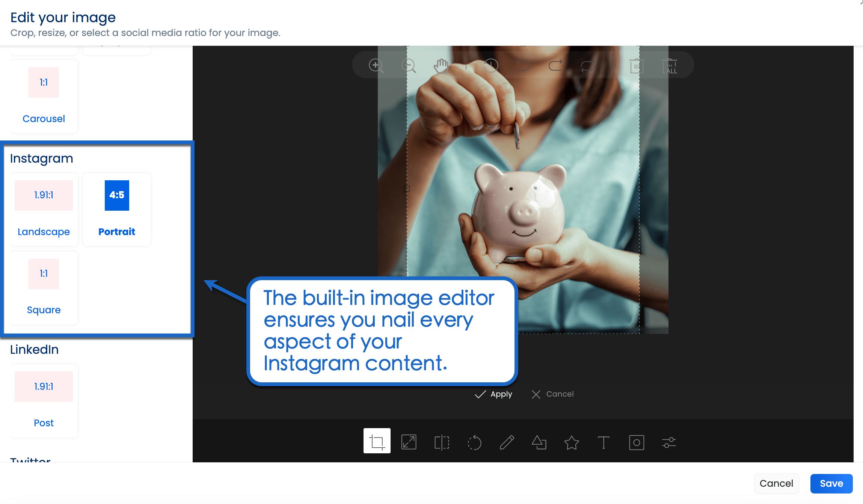Select the Carousel 1:1 ratio
863x504 pixels.
click(x=44, y=97)
